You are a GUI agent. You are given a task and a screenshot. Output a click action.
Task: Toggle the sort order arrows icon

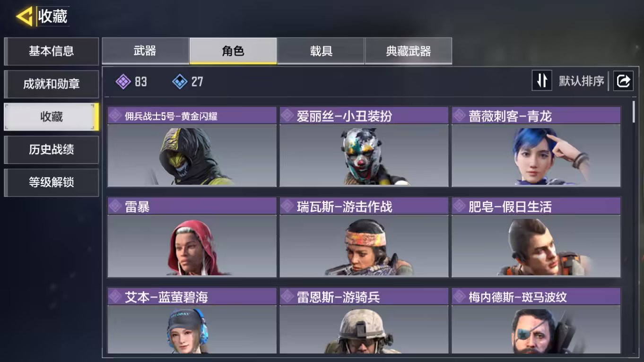541,81
